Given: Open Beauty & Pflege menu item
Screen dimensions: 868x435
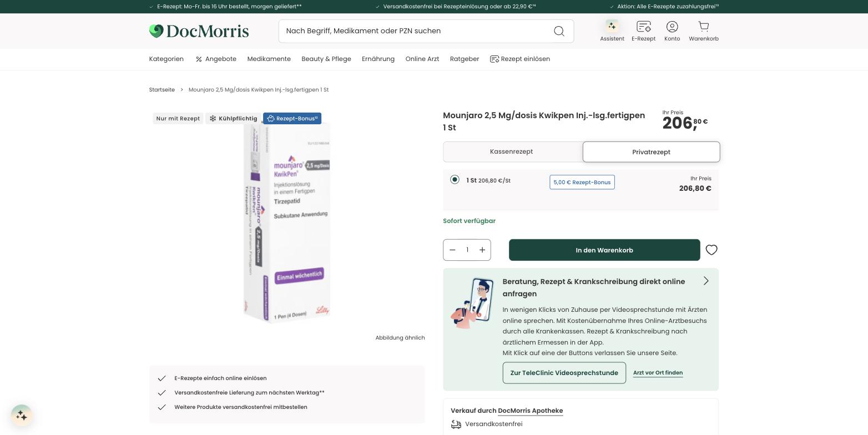Looking at the screenshot, I should 326,59.
